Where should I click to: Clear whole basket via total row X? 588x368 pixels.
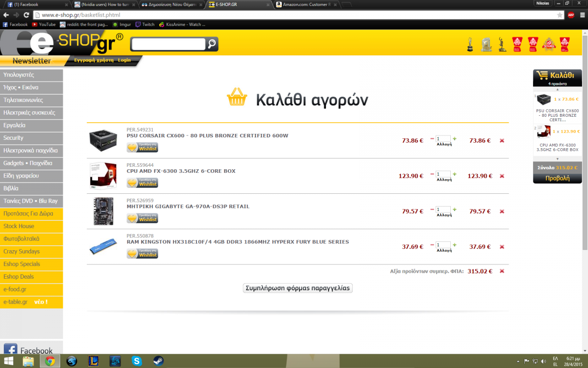click(502, 271)
